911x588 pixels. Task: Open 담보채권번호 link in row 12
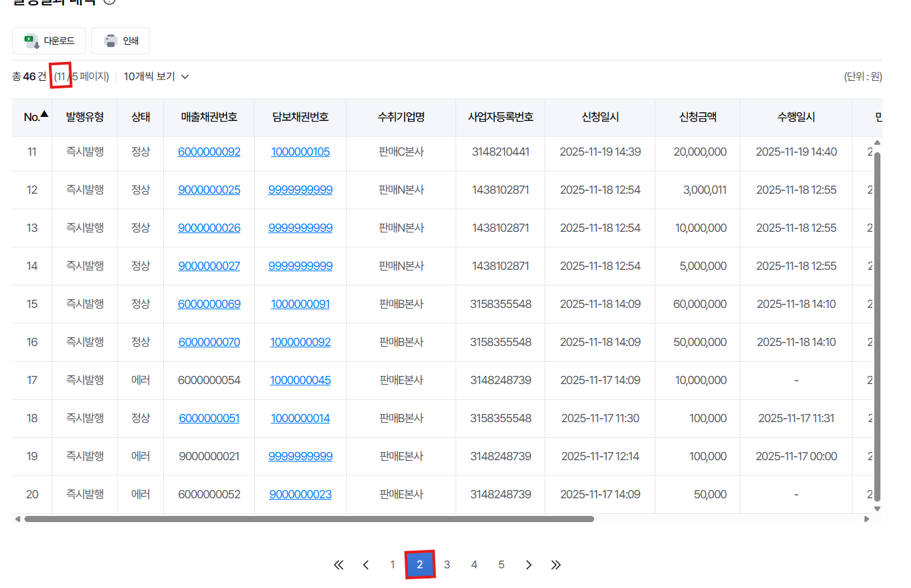300,190
